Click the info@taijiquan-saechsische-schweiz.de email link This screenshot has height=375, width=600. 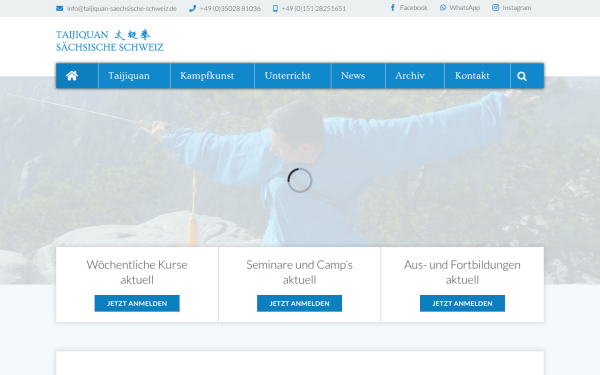[x=122, y=8]
